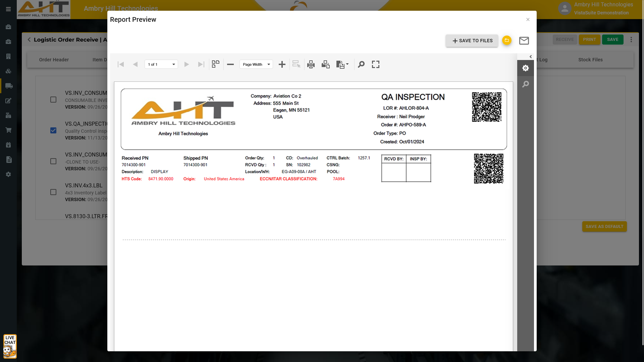This screenshot has width=644, height=362.
Task: Open the toolbar Search magnifier icon
Action: [x=361, y=64]
